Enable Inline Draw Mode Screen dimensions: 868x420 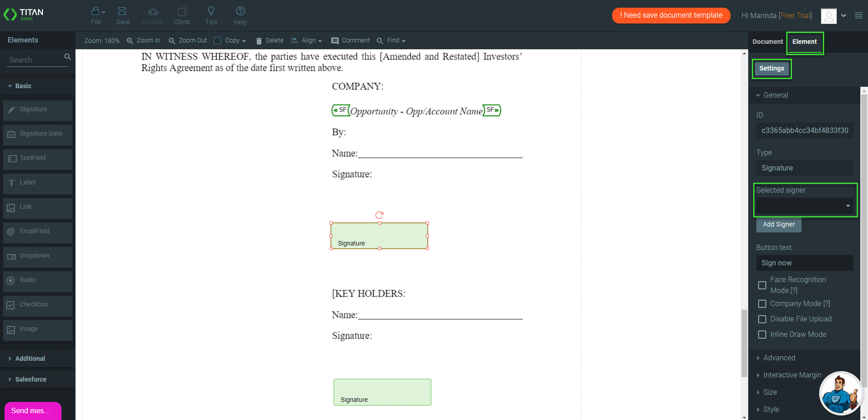tap(762, 334)
